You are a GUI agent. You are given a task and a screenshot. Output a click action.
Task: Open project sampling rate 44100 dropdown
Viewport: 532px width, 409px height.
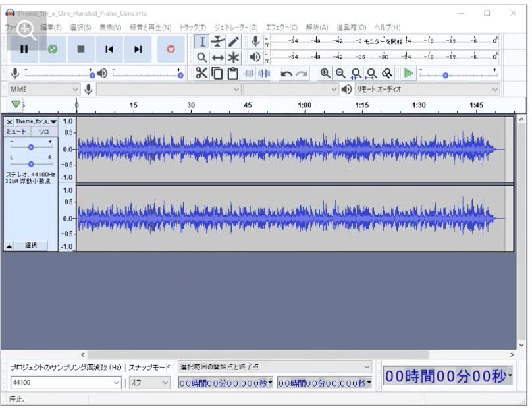[x=66, y=383]
